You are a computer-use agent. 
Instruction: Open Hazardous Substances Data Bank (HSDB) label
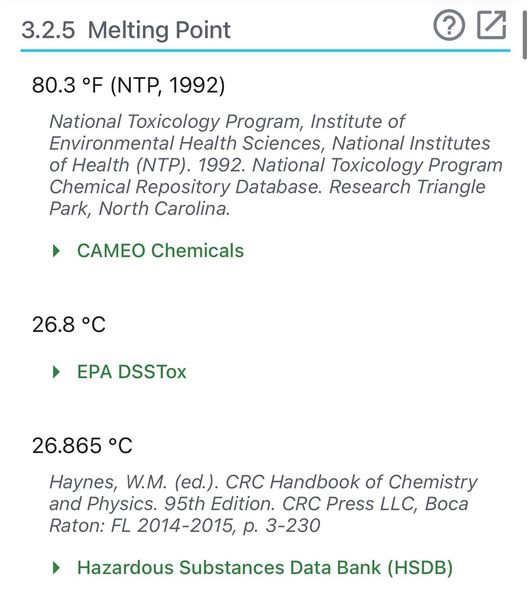[x=265, y=568]
